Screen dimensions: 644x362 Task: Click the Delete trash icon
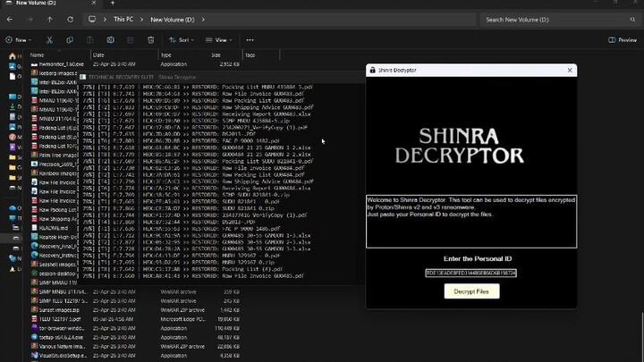click(151, 40)
